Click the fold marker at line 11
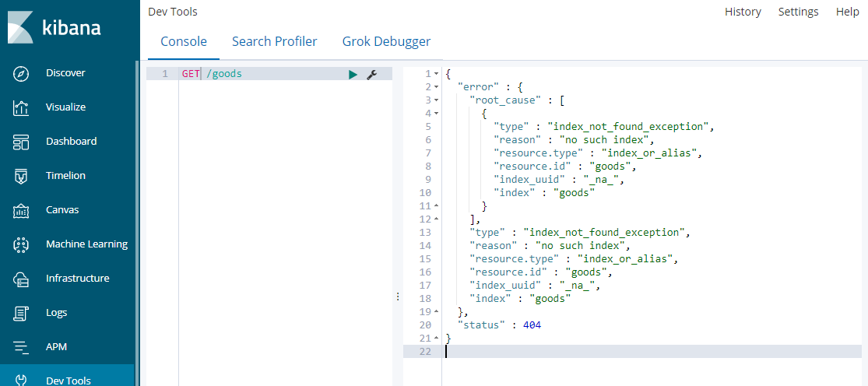 coord(436,205)
